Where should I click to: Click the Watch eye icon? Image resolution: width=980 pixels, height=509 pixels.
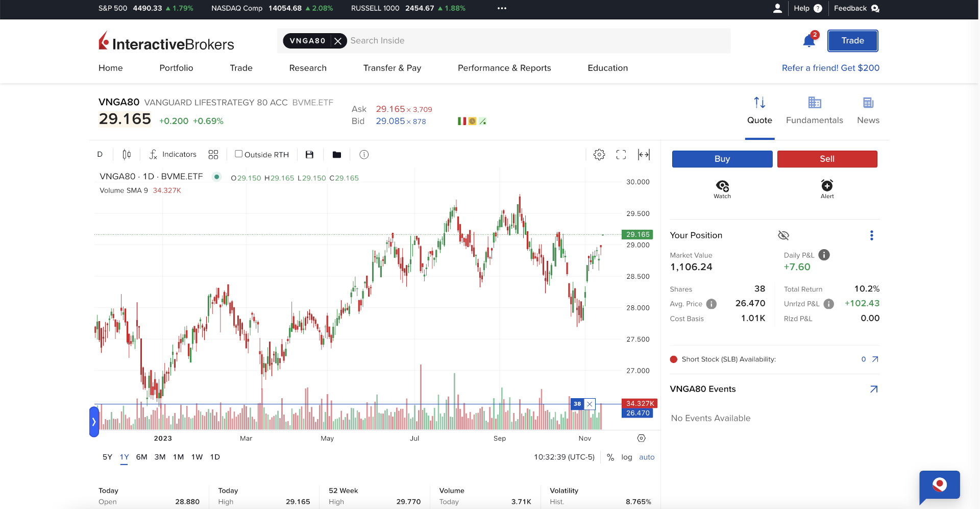tap(722, 186)
